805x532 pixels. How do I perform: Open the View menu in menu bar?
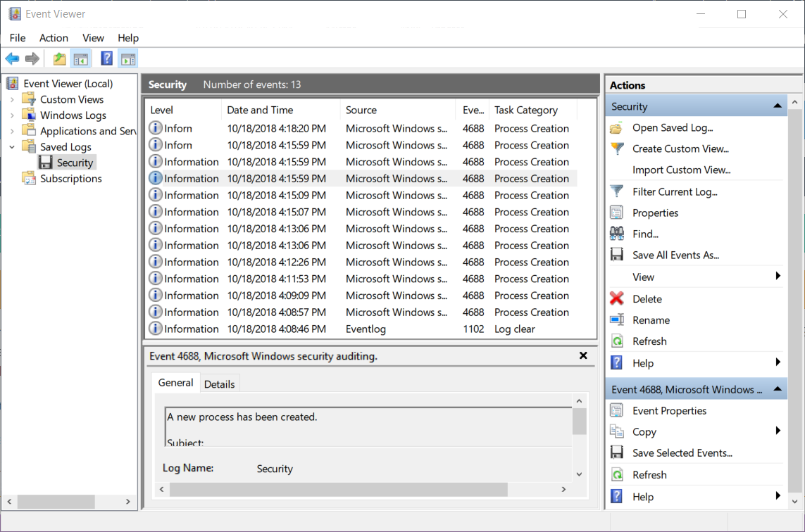click(x=93, y=38)
